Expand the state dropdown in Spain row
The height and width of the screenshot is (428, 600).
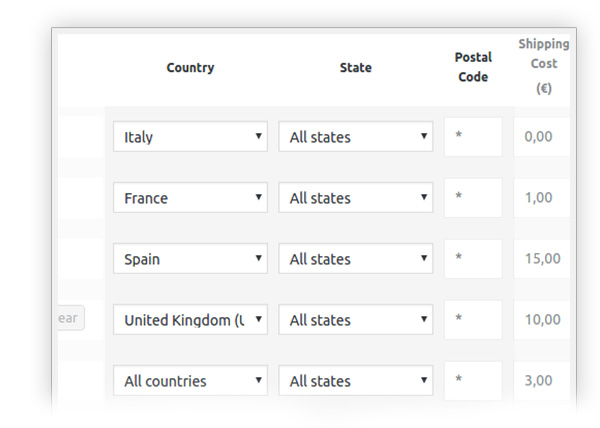pos(355,259)
